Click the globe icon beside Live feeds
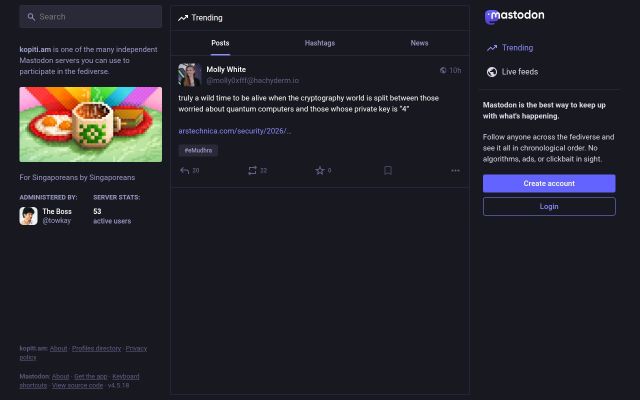The height and width of the screenshot is (400, 640). [x=492, y=72]
